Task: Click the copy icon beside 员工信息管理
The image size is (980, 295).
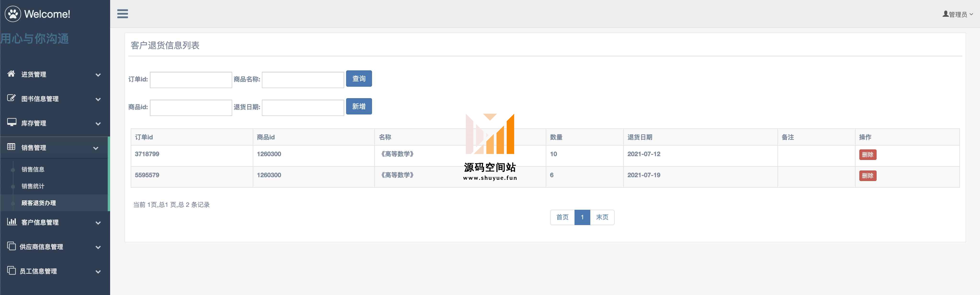Action: pos(11,270)
